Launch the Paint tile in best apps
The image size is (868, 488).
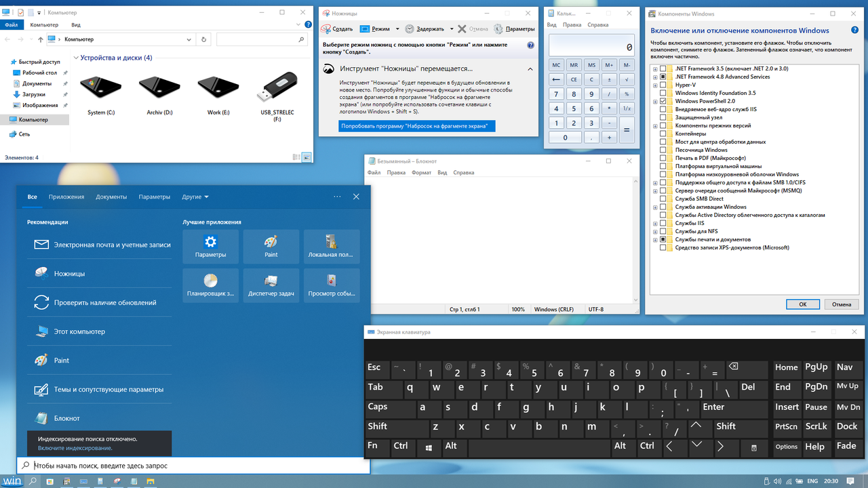(x=271, y=246)
